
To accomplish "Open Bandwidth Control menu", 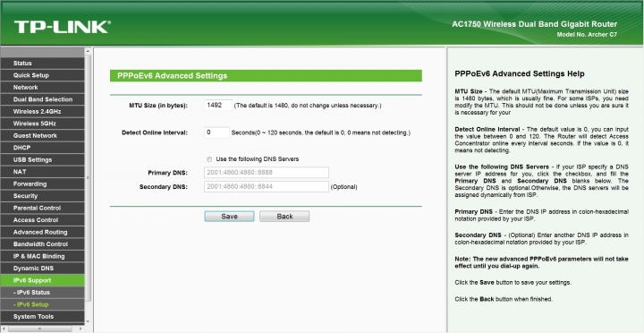I will coord(42,244).
